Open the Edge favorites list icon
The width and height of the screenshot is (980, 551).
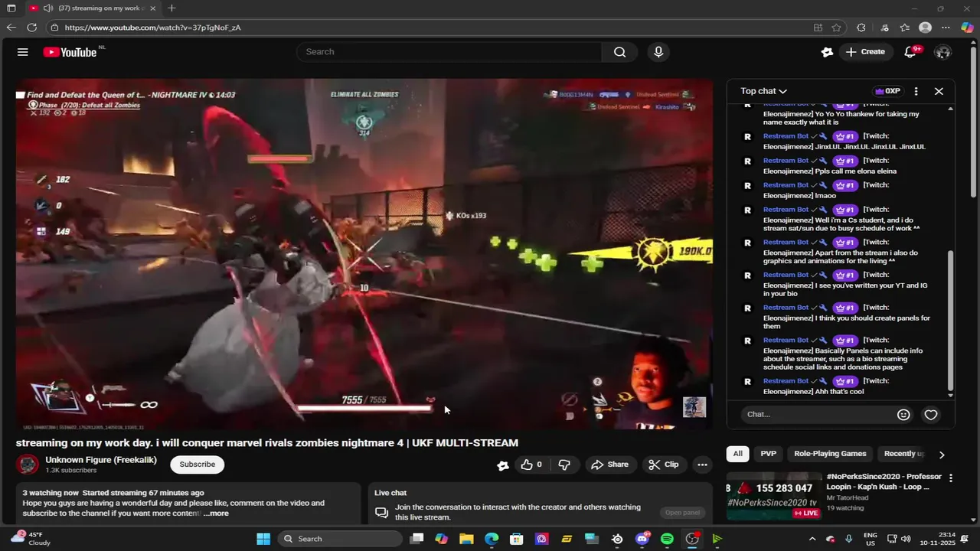point(905,28)
